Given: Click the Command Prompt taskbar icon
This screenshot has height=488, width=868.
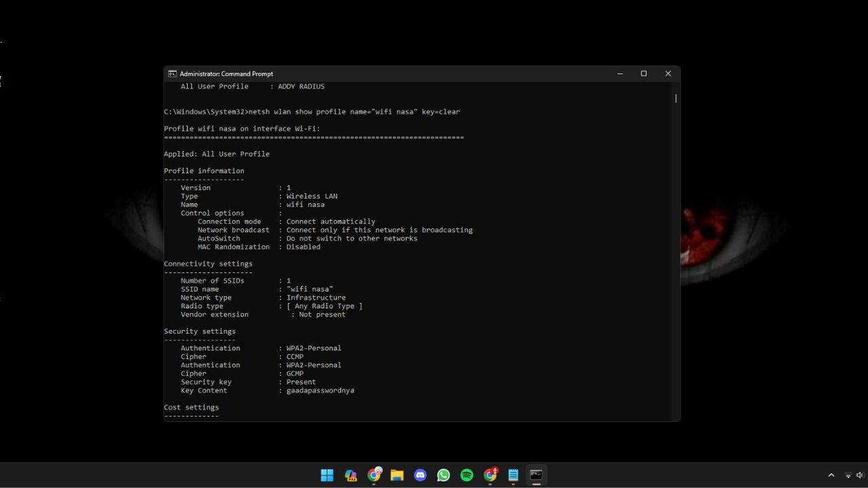Looking at the screenshot, I should click(x=536, y=475).
